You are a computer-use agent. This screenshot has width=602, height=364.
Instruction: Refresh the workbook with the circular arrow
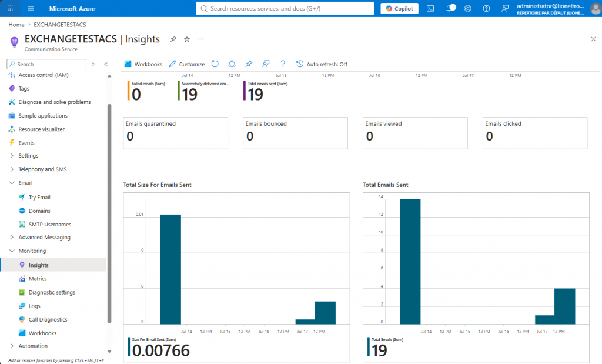click(x=215, y=64)
